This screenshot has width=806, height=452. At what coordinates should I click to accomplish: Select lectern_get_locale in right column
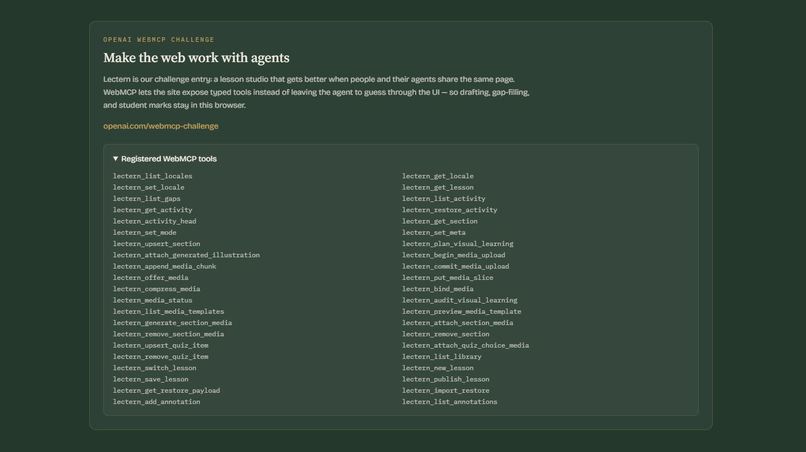(438, 176)
